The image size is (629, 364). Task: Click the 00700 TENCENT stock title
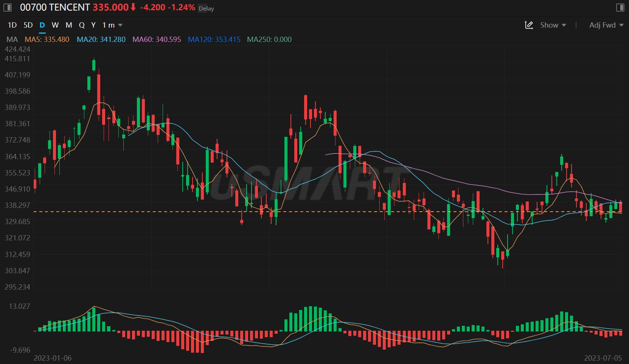point(55,7)
